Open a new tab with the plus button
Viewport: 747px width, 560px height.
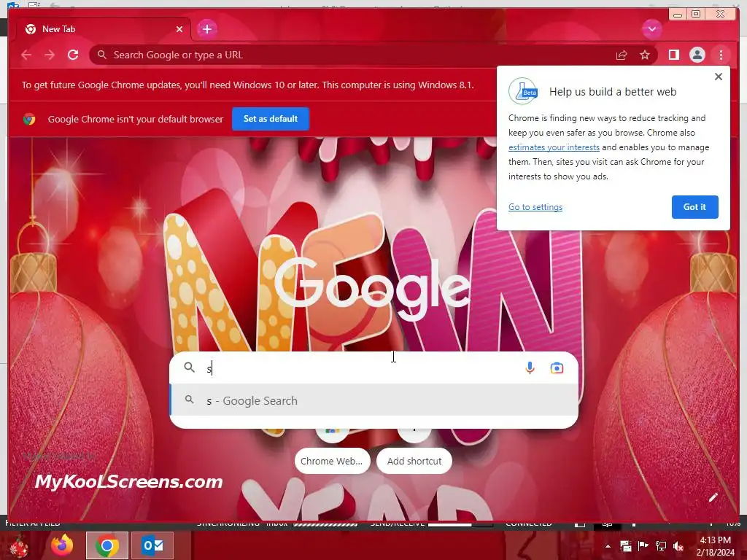coord(206,29)
